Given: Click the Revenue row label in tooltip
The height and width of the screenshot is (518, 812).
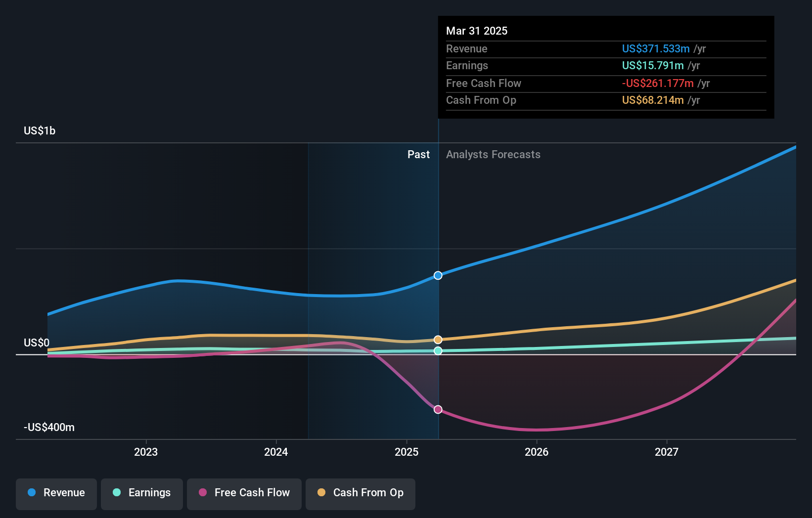Looking at the screenshot, I should (x=466, y=48).
